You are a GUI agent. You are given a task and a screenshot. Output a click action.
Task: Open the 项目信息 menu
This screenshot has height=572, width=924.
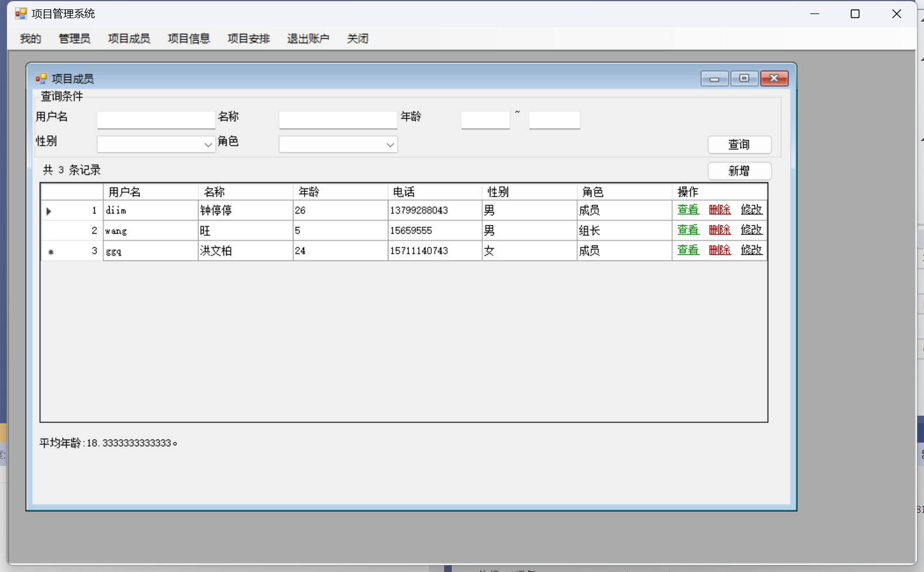click(x=189, y=39)
